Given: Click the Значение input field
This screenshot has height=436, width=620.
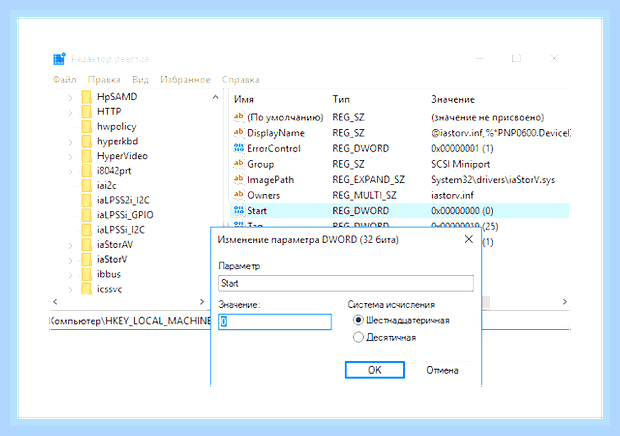Looking at the screenshot, I should pyautogui.click(x=275, y=322).
